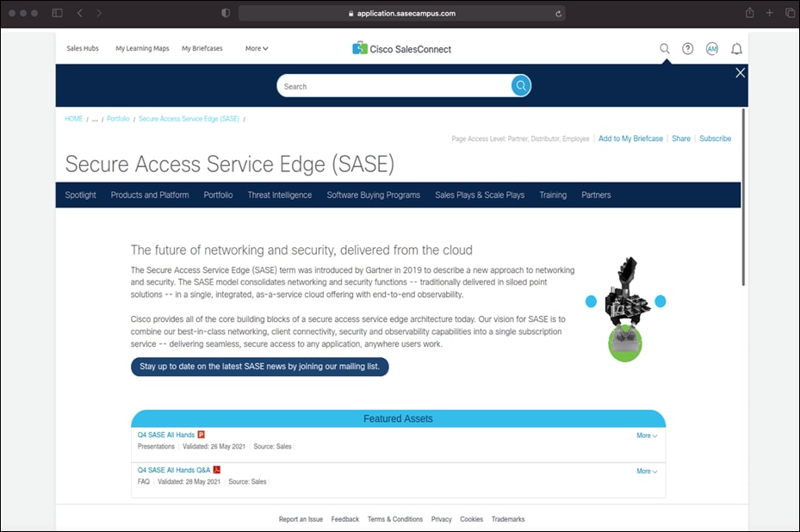
Task: Click the Featured Assets header
Action: coord(398,418)
